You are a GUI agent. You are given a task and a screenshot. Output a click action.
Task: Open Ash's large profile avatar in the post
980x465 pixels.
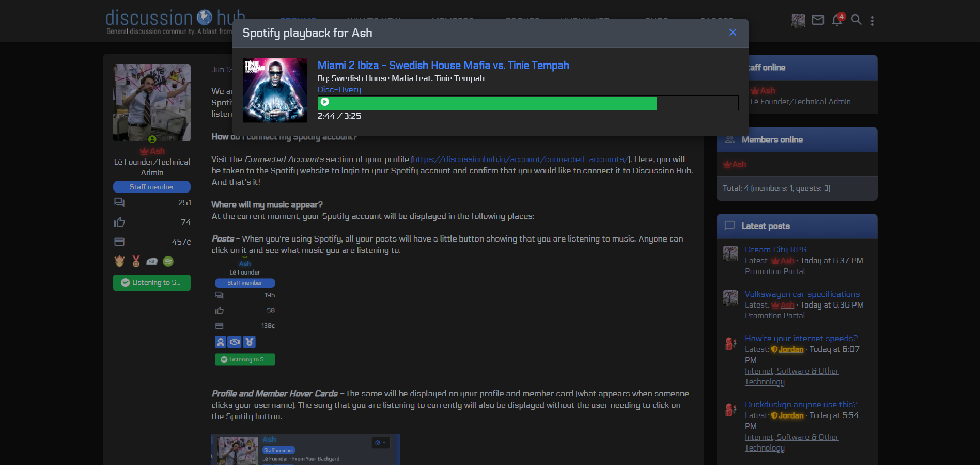point(152,103)
